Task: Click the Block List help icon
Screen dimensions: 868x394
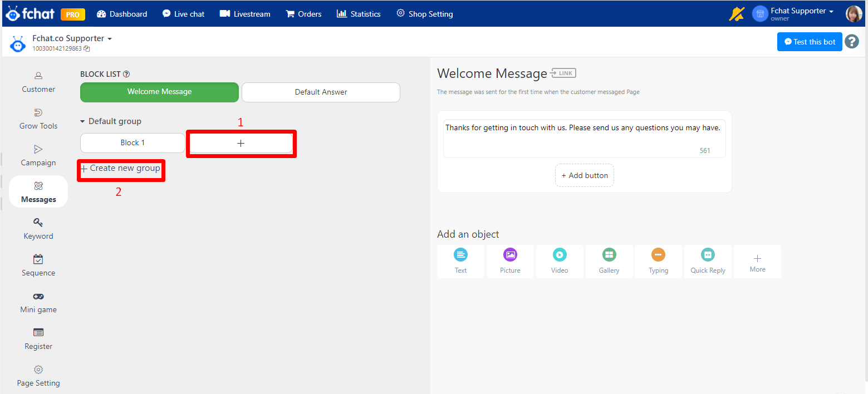Action: pos(126,74)
